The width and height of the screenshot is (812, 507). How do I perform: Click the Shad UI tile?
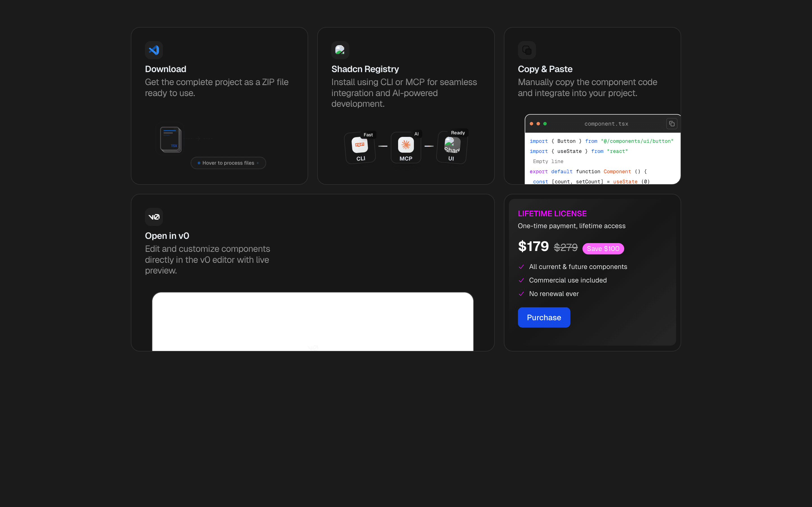tap(452, 148)
